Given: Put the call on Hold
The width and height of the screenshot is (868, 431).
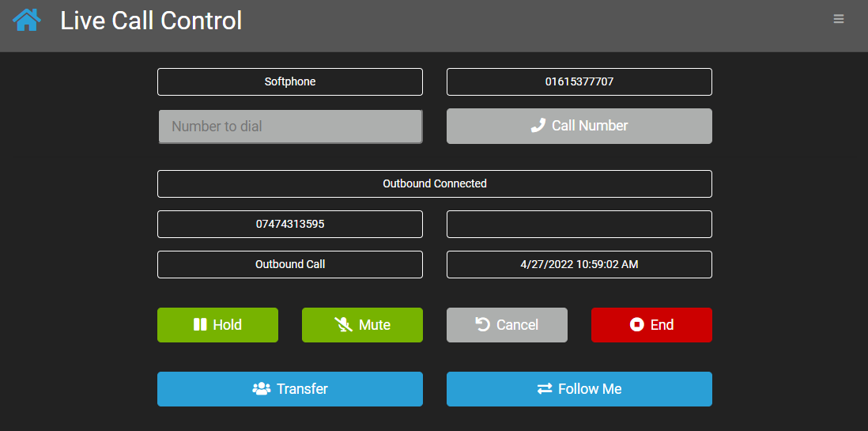Looking at the screenshot, I should (217, 325).
